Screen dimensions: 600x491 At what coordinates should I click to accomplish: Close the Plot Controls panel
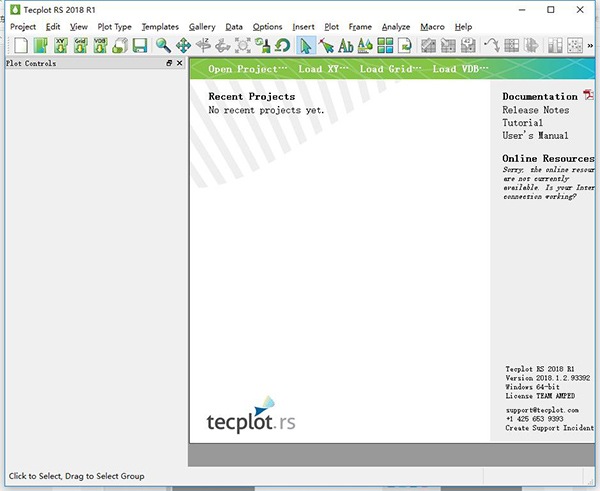pyautogui.click(x=179, y=64)
